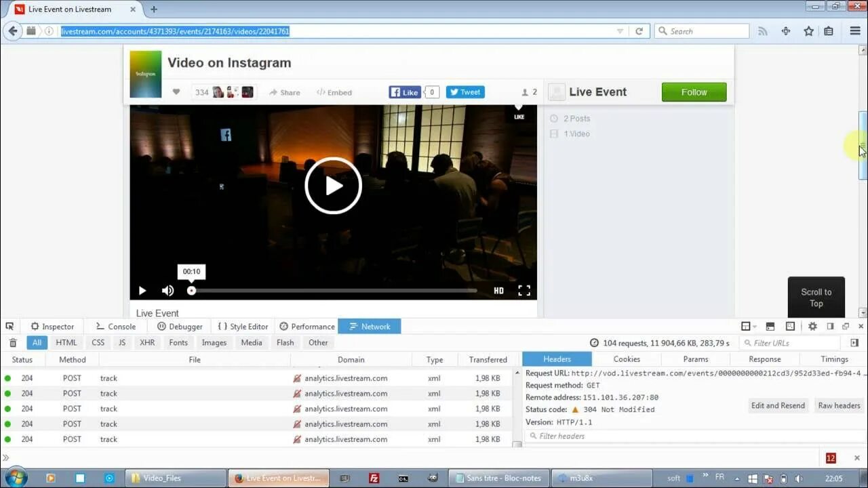Image resolution: width=868 pixels, height=488 pixels.
Task: Click the RSS feed icon in the toolbar
Action: [763, 31]
